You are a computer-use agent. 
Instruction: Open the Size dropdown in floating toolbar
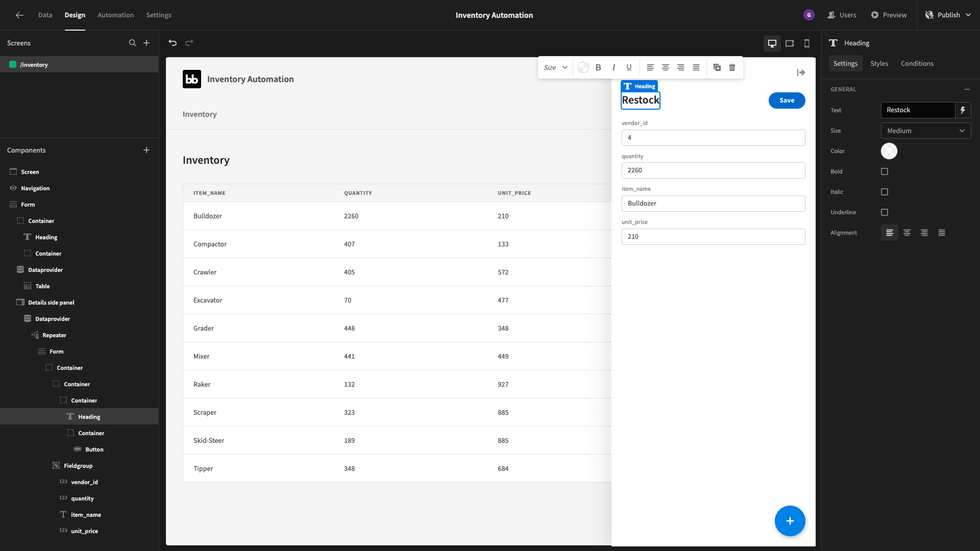coord(555,67)
